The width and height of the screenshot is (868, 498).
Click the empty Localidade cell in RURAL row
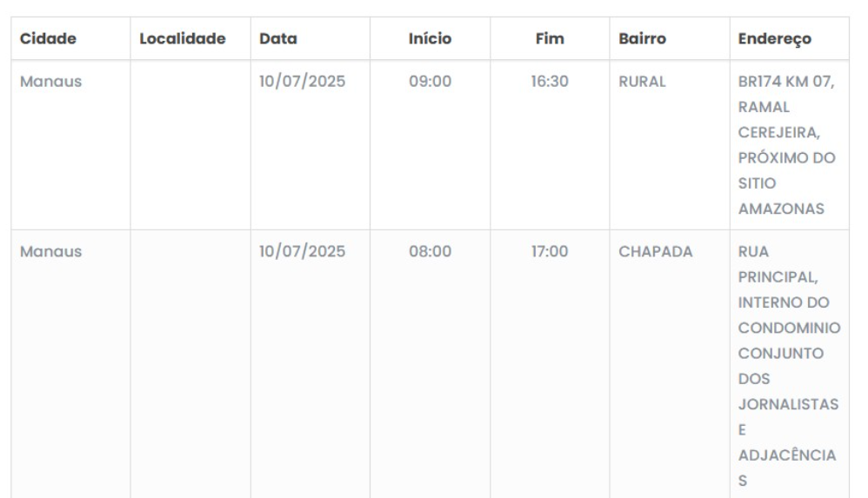[190, 145]
